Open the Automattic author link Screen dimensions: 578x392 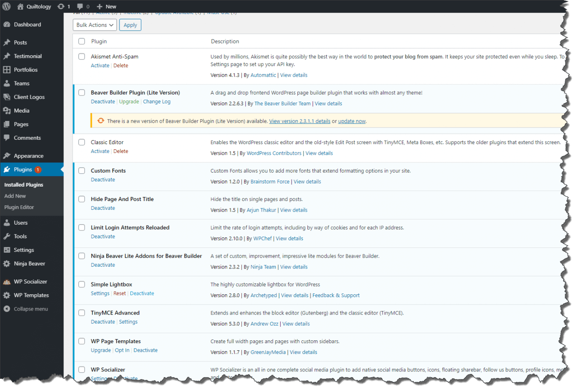pos(263,75)
